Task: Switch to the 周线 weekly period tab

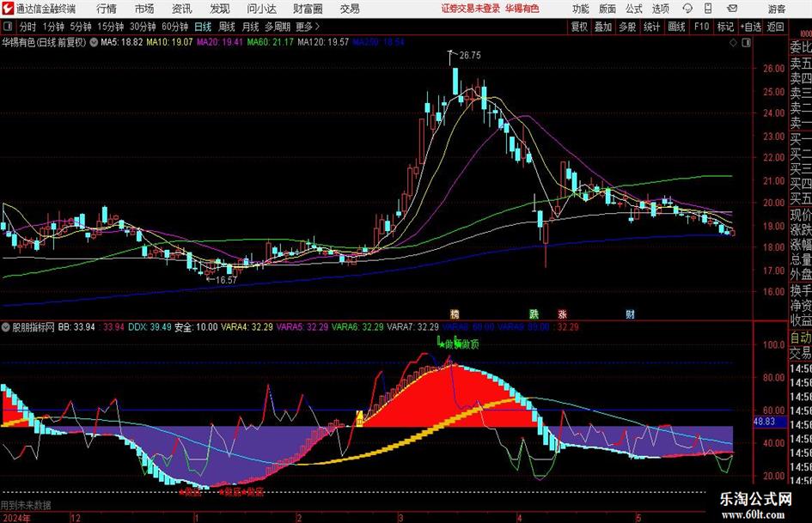Action: pyautogui.click(x=226, y=27)
